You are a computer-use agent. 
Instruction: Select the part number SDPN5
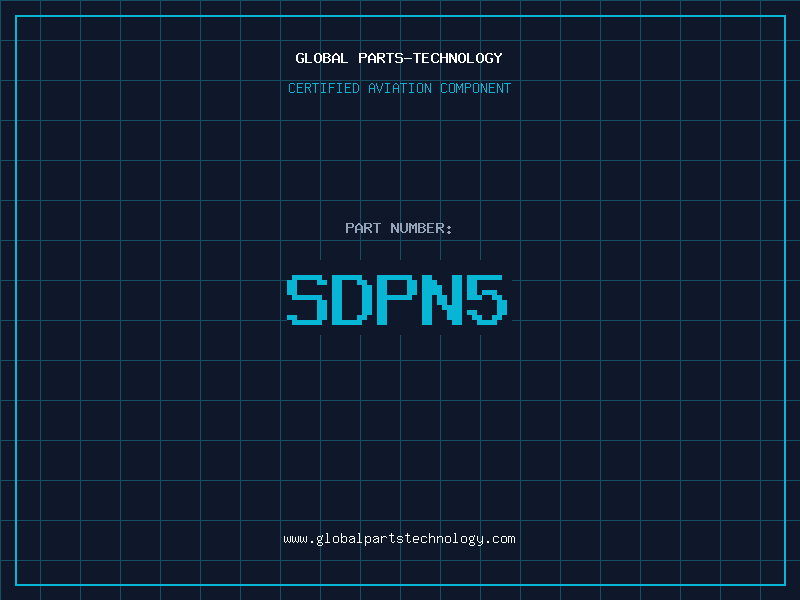[397, 299]
